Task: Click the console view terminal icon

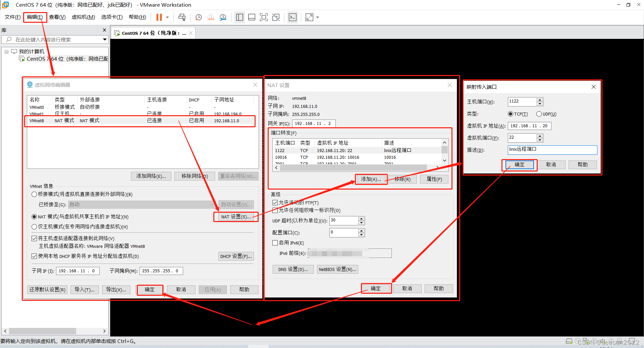Action: (292, 17)
